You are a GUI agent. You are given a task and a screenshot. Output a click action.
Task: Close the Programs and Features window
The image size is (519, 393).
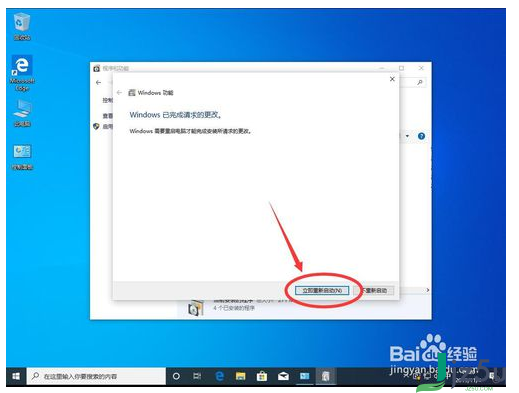(x=421, y=68)
